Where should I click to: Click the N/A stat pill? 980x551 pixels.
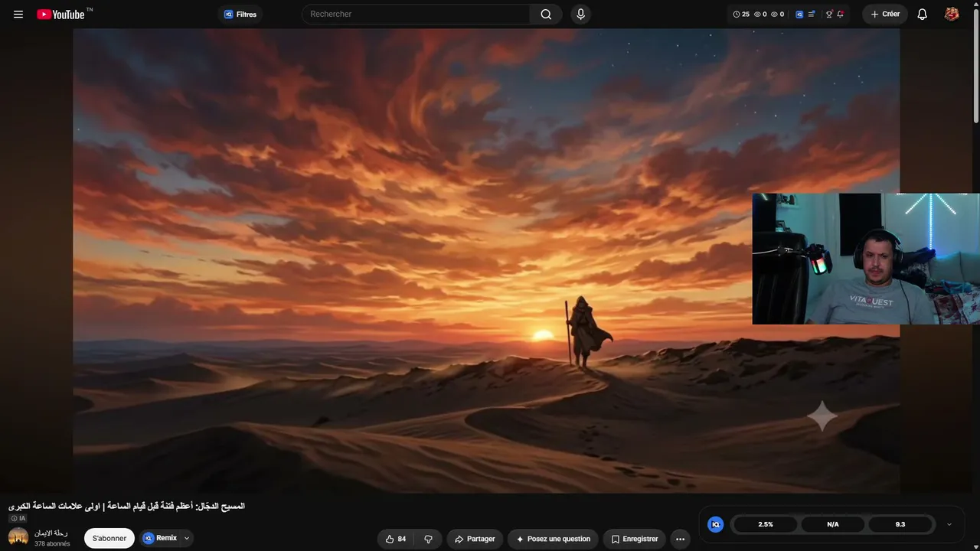(833, 524)
